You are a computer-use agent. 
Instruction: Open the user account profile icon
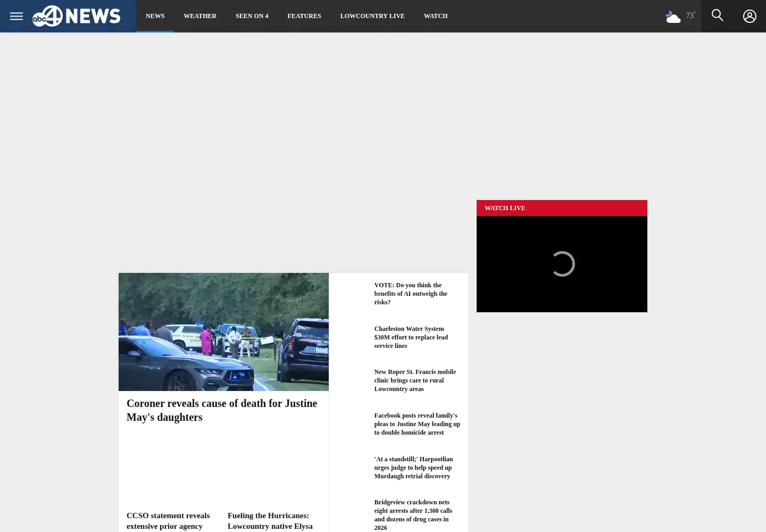click(750, 16)
